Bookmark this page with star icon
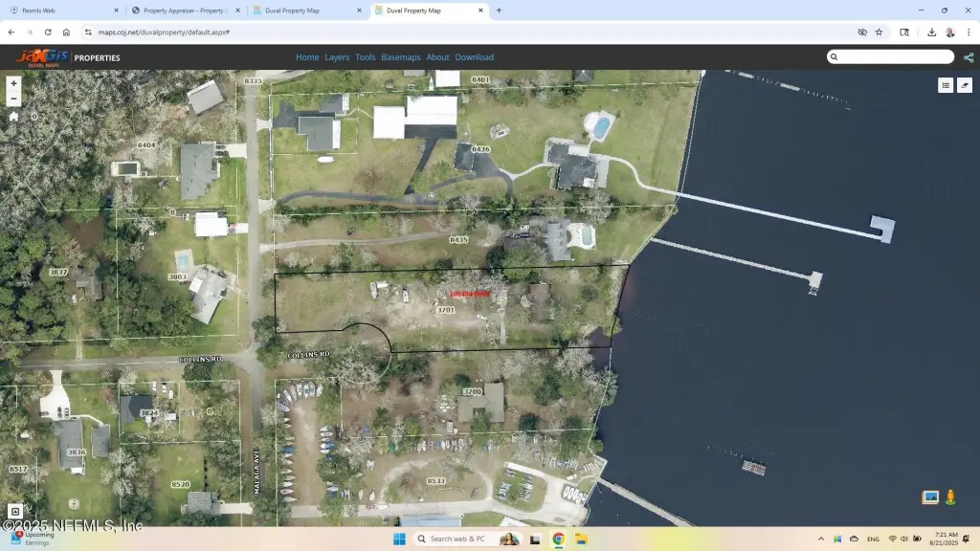980x551 pixels. tap(879, 32)
